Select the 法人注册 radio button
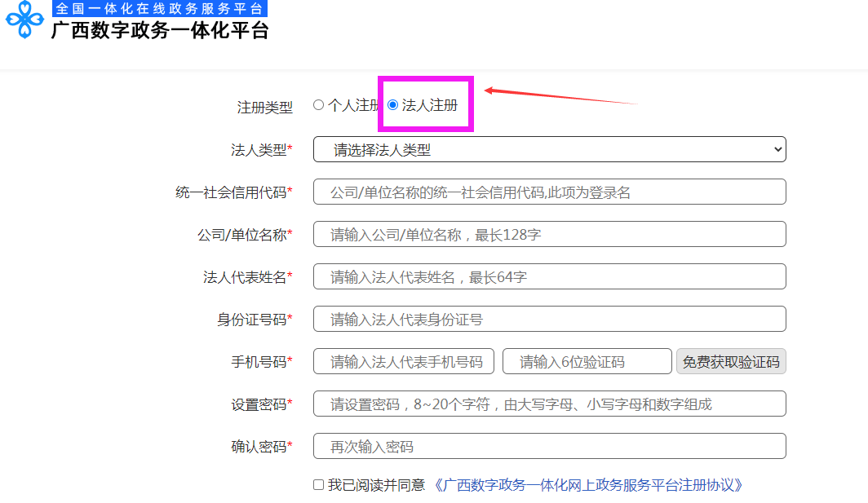Viewport: 868px width, 503px height. (x=392, y=104)
